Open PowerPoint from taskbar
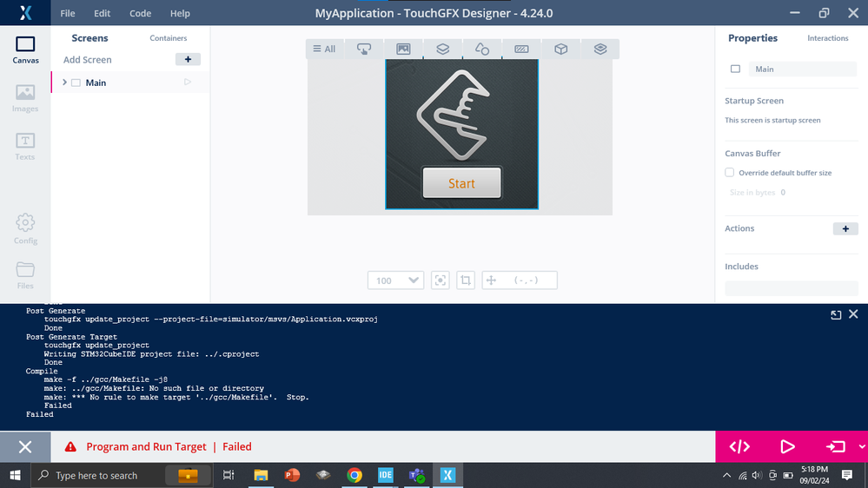 pyautogui.click(x=292, y=475)
